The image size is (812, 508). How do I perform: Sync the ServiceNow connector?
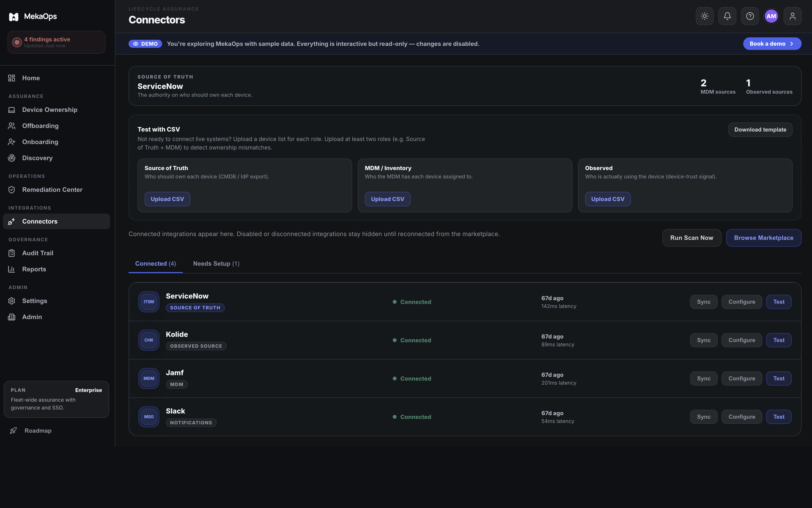pos(704,302)
